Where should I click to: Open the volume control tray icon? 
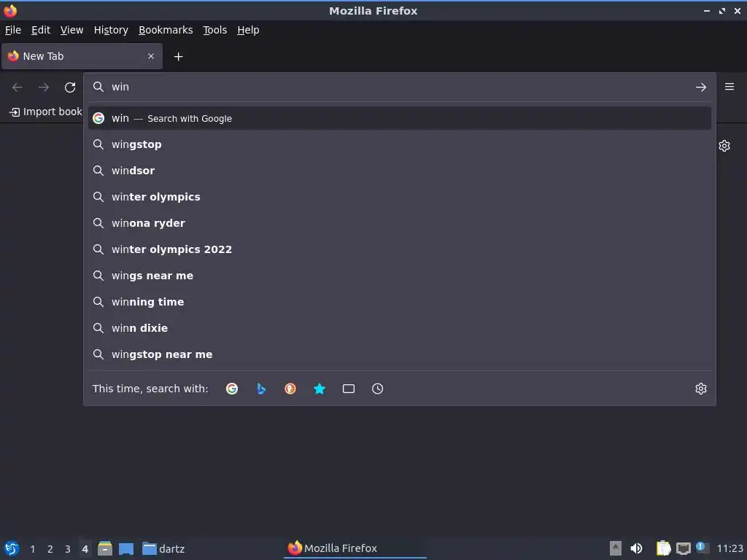pyautogui.click(x=636, y=548)
